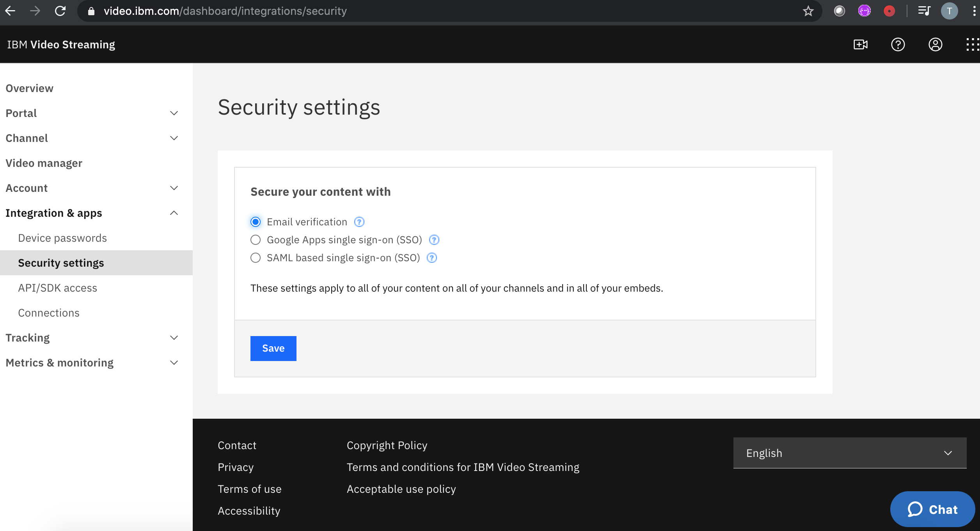Click the browser back arrow
The height and width of the screenshot is (531, 980).
[x=11, y=11]
